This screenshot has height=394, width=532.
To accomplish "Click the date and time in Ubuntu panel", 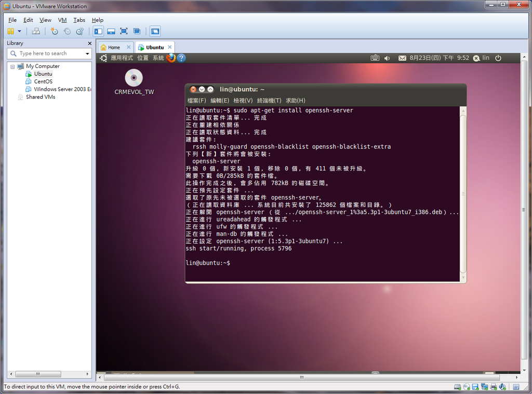I will click(440, 58).
